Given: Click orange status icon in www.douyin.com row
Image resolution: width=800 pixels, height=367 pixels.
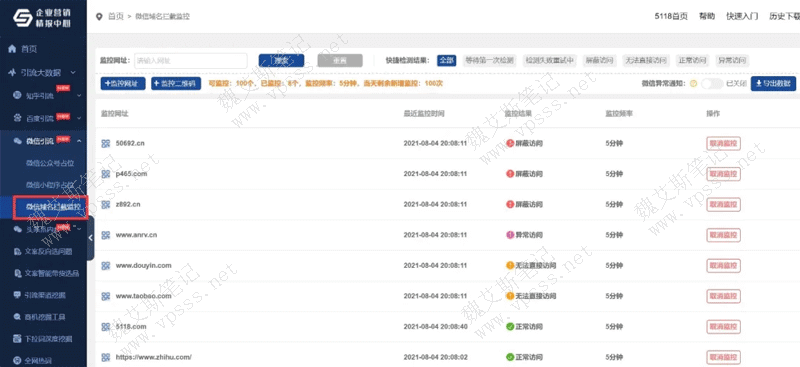Looking at the screenshot, I should click(510, 265).
